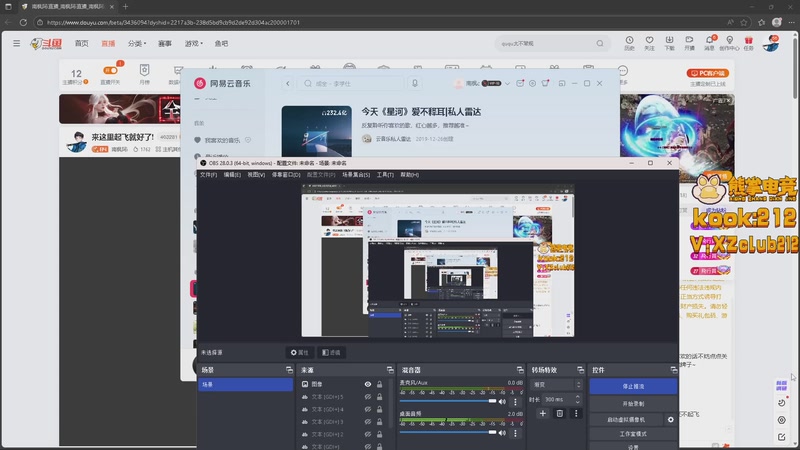Click Douyu 直播 nav tab
The image size is (800, 450).
108,43
